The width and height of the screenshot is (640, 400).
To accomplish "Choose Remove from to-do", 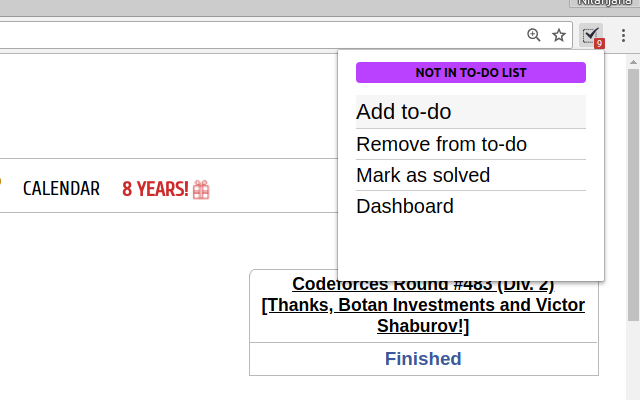I will [x=471, y=144].
